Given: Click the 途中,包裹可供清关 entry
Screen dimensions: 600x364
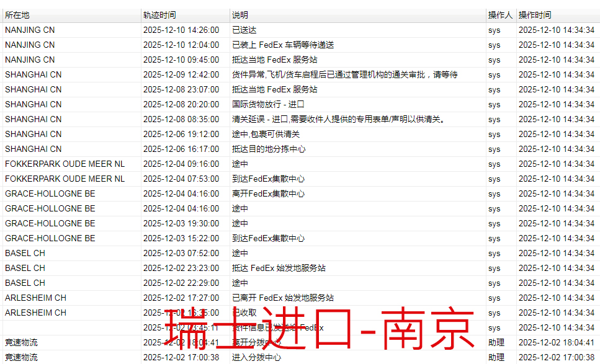Looking at the screenshot, I should tap(266, 134).
